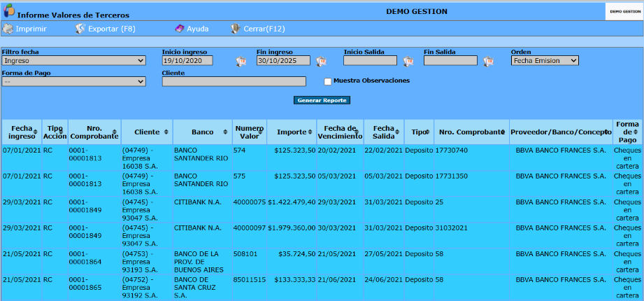The height and width of the screenshot is (301, 644).
Task: Click the Generar Reporte button
Action: pos(322,100)
